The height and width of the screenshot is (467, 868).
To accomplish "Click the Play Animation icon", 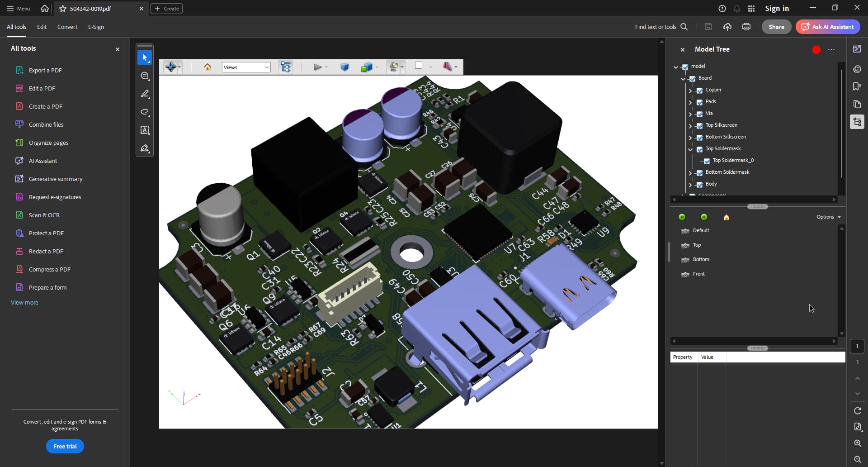I will point(317,67).
